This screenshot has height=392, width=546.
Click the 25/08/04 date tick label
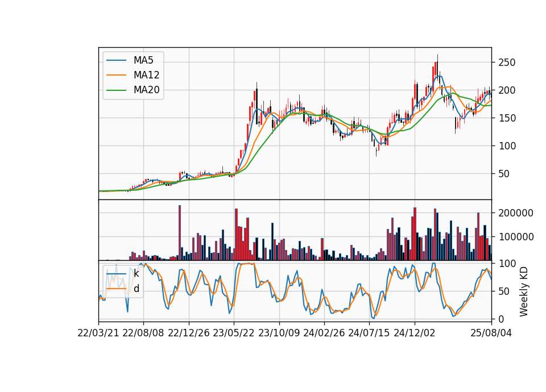coord(491,333)
